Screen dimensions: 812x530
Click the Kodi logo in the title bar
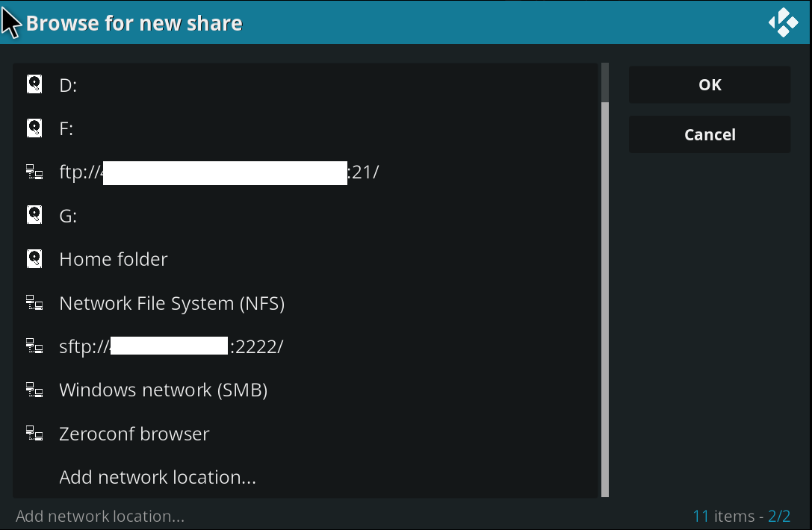pyautogui.click(x=783, y=22)
